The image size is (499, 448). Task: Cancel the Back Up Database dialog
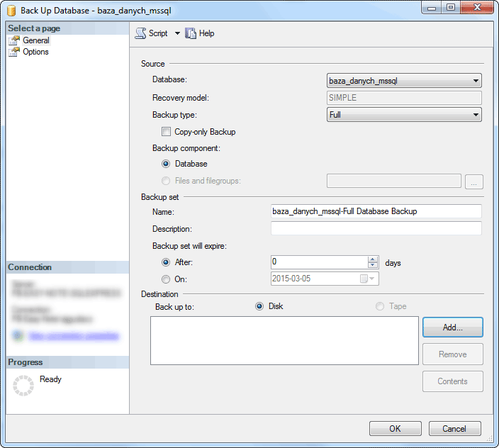click(x=454, y=428)
